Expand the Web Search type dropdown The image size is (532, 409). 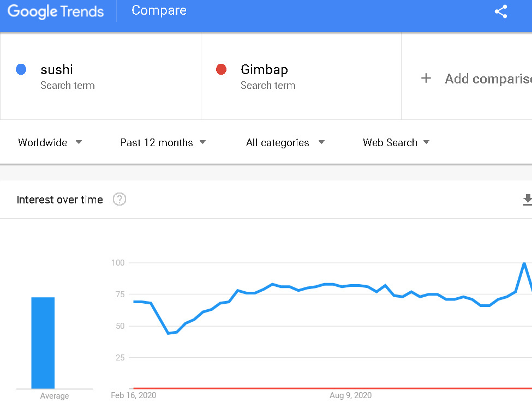click(x=396, y=142)
